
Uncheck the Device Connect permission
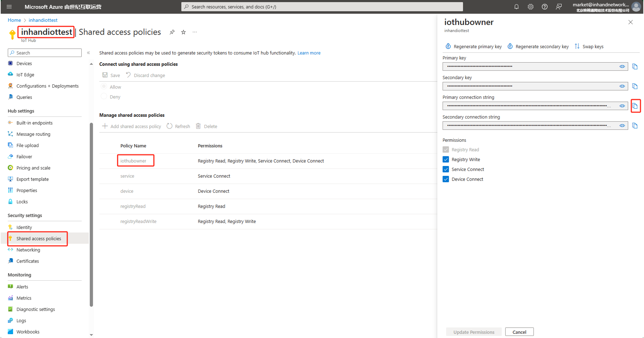[x=446, y=179]
